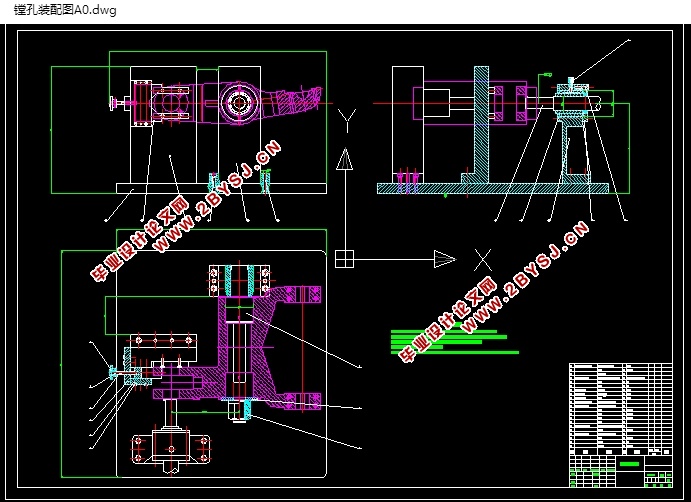Click the cyan bushing atop the plan view
The image size is (691, 502).
[239, 280]
